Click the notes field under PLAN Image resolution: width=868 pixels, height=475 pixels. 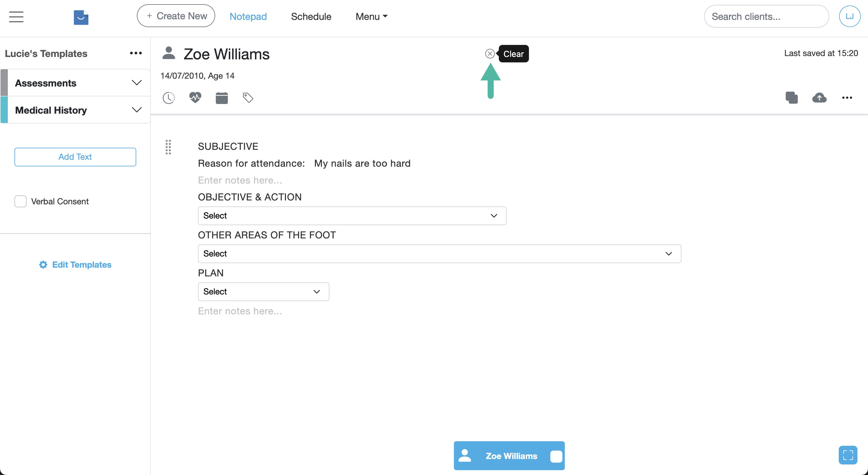240,311
